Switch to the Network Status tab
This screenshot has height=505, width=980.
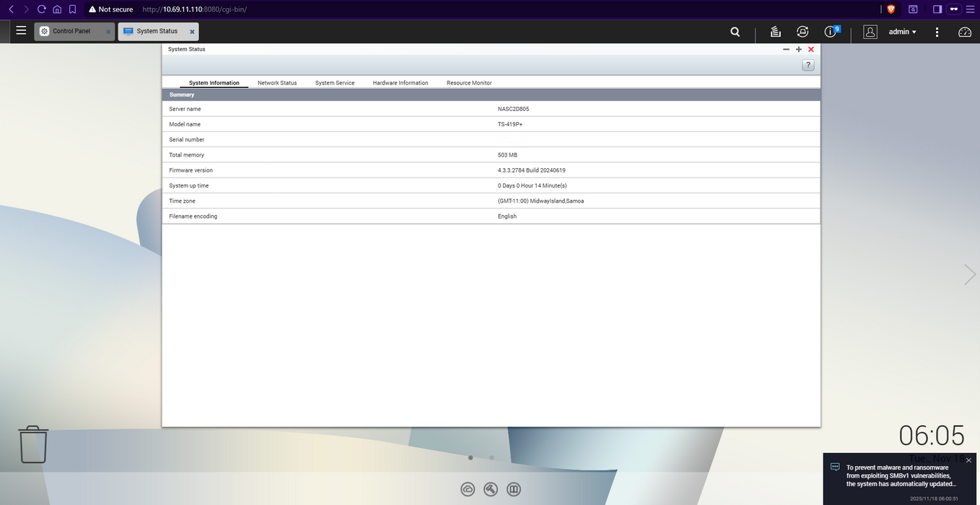click(277, 83)
